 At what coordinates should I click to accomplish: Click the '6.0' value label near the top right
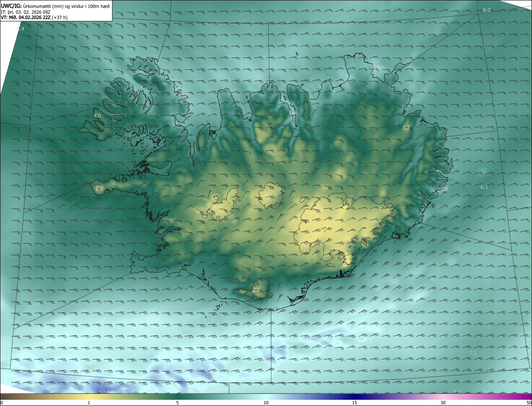click(487, 10)
